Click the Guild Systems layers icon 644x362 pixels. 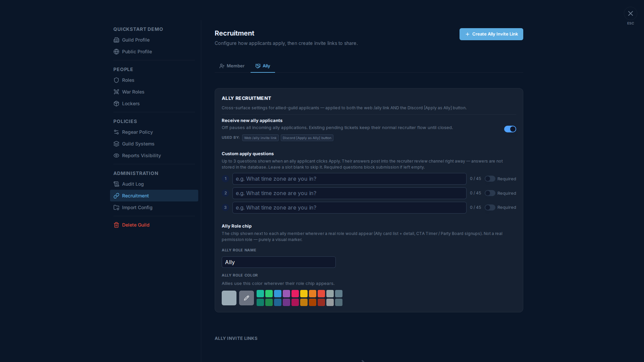pos(116,144)
